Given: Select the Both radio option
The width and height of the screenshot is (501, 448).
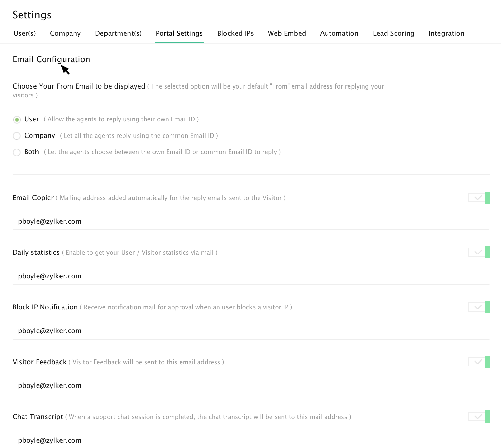Looking at the screenshot, I should pyautogui.click(x=17, y=152).
